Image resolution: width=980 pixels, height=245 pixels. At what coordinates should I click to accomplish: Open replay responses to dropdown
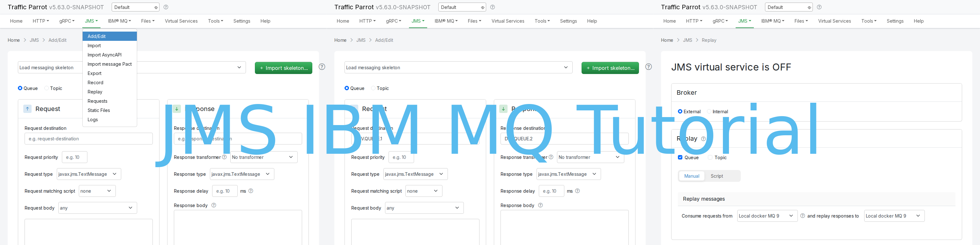tap(894, 216)
